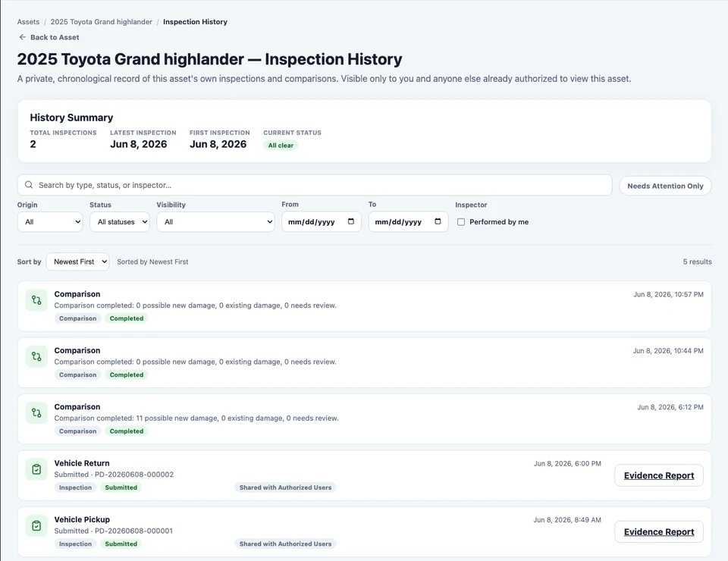Click the search magnifier icon
This screenshot has height=561, width=728.
[29, 185]
